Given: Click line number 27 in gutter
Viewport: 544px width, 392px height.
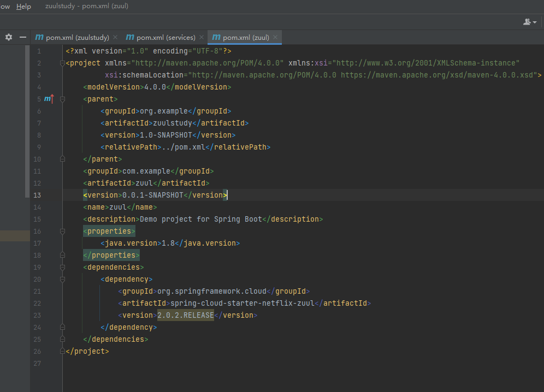Looking at the screenshot, I should point(37,364).
